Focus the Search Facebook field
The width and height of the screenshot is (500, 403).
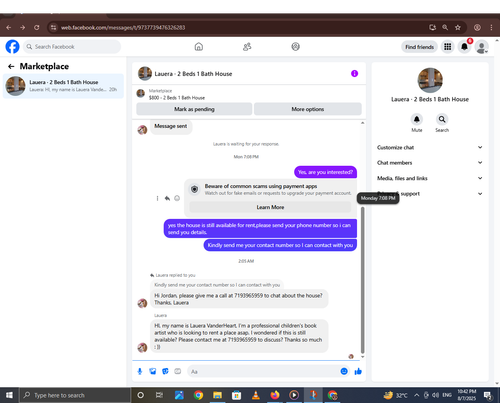[72, 47]
